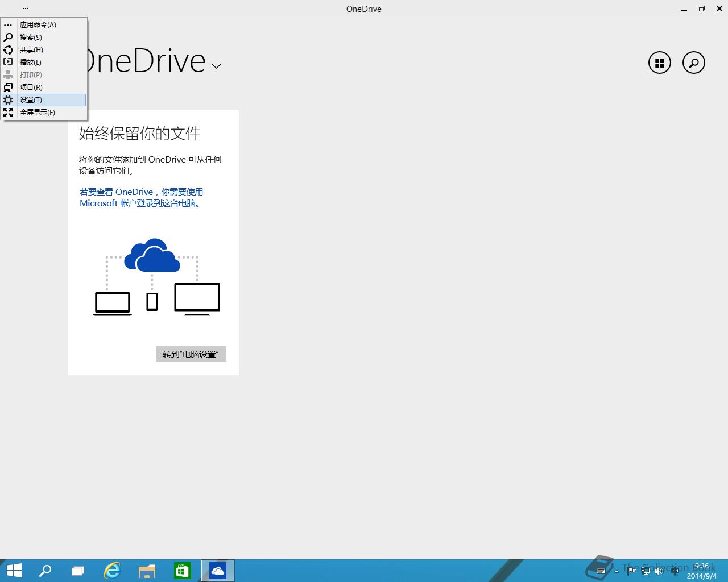Select 全屏显示(F) menu entry
This screenshot has width=728, height=582.
point(44,113)
